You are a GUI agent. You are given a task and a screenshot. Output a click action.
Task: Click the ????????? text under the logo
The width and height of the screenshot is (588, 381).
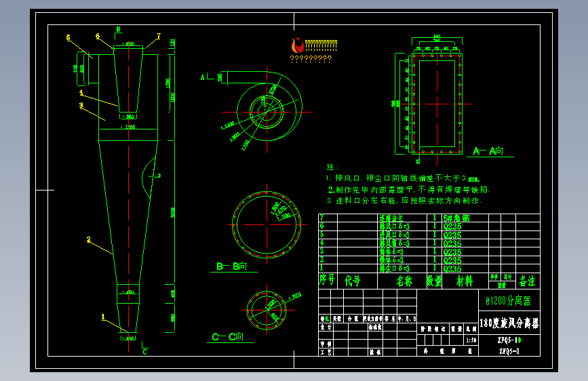click(311, 59)
